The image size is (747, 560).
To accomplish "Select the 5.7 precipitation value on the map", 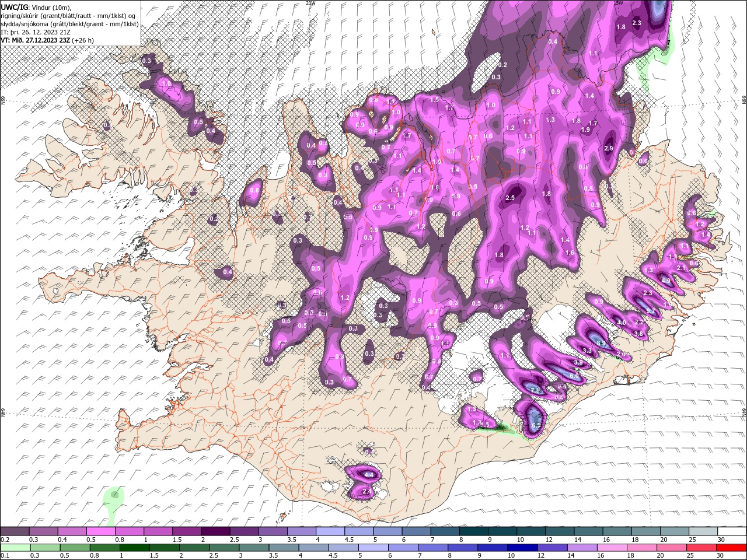I will [x=651, y=312].
